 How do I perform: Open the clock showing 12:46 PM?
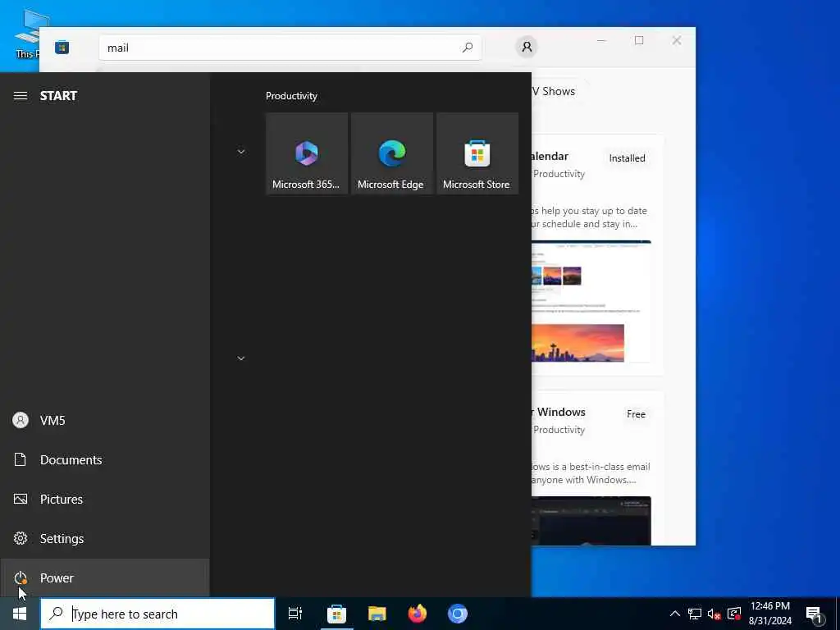769,614
